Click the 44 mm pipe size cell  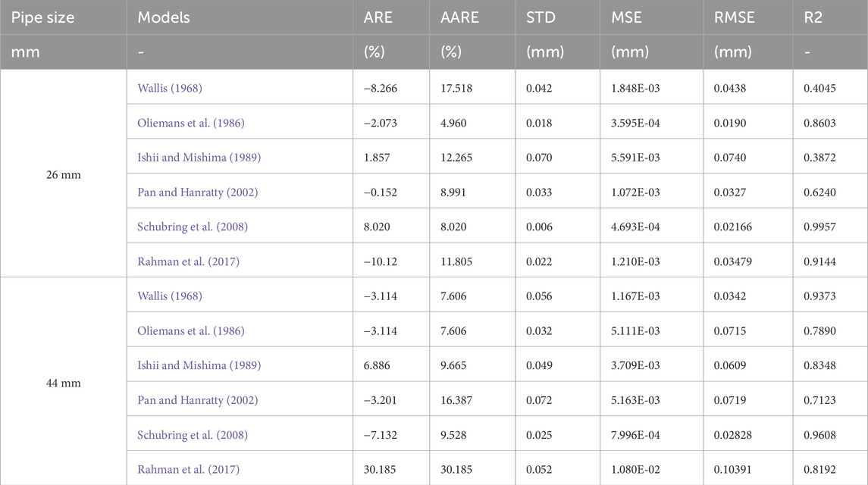tap(63, 383)
